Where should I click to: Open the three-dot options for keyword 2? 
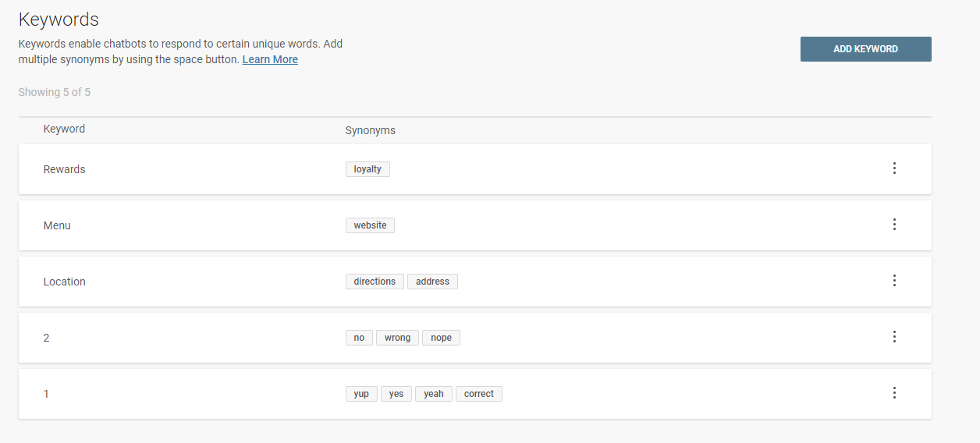894,337
